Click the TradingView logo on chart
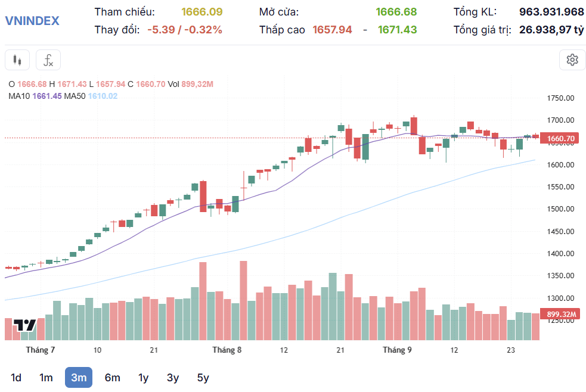The width and height of the screenshot is (586, 392). [x=24, y=325]
